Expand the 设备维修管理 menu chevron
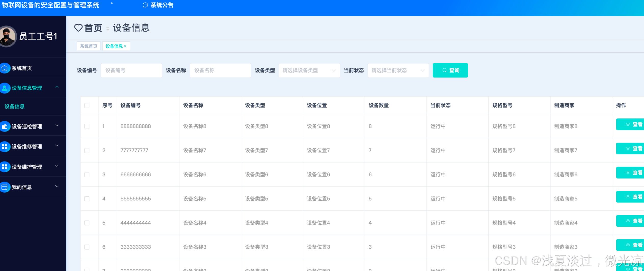 pos(57,146)
